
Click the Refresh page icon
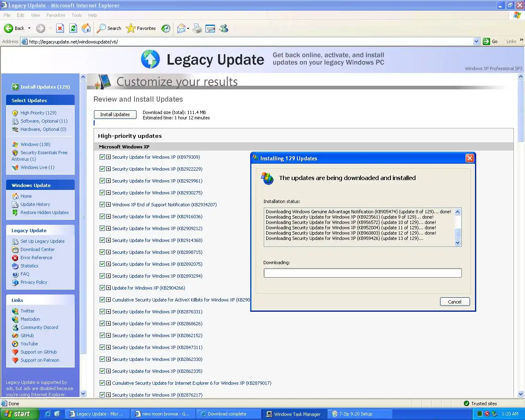(73, 28)
